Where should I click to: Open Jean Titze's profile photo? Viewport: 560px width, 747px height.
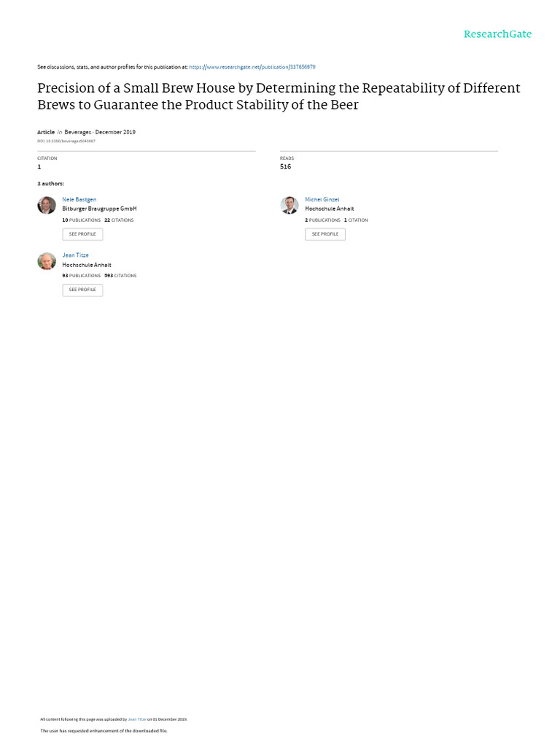click(x=47, y=261)
